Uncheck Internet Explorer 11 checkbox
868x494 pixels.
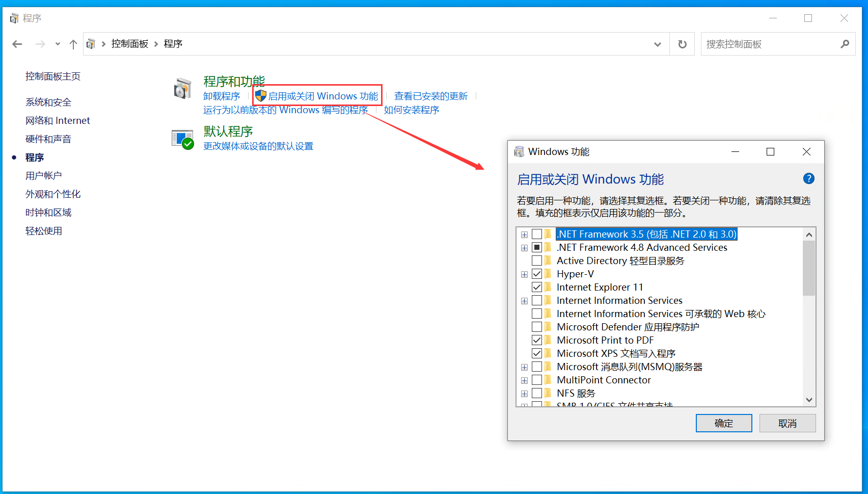tap(537, 287)
